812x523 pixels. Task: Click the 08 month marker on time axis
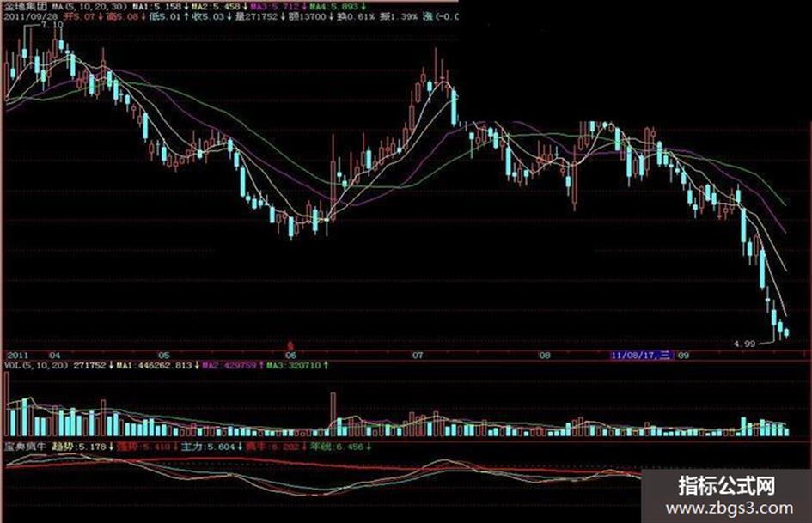(544, 356)
